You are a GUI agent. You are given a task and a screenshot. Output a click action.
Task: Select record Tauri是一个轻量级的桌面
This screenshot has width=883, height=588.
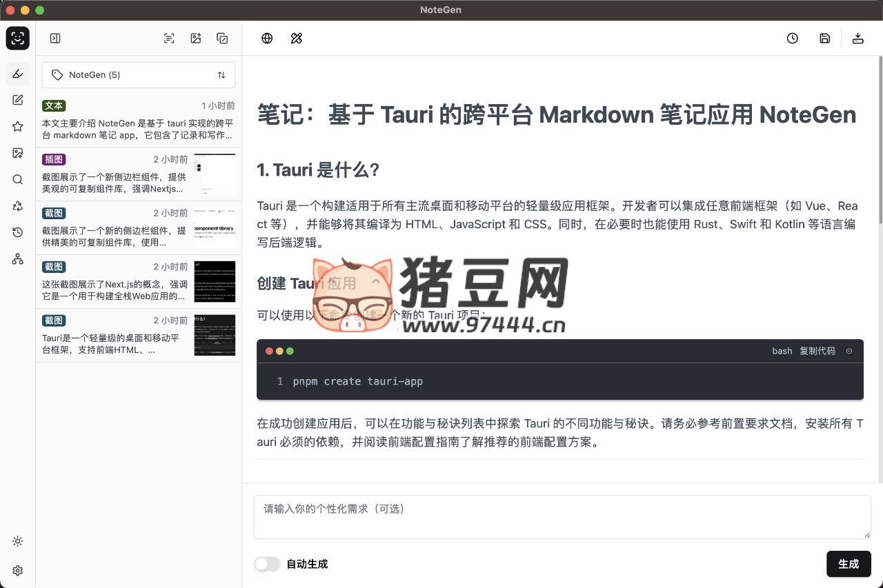139,336
